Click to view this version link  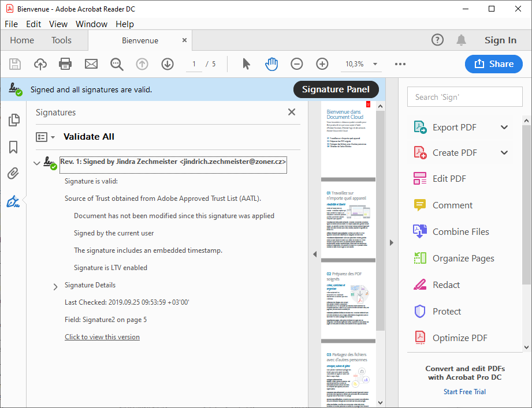coord(102,337)
